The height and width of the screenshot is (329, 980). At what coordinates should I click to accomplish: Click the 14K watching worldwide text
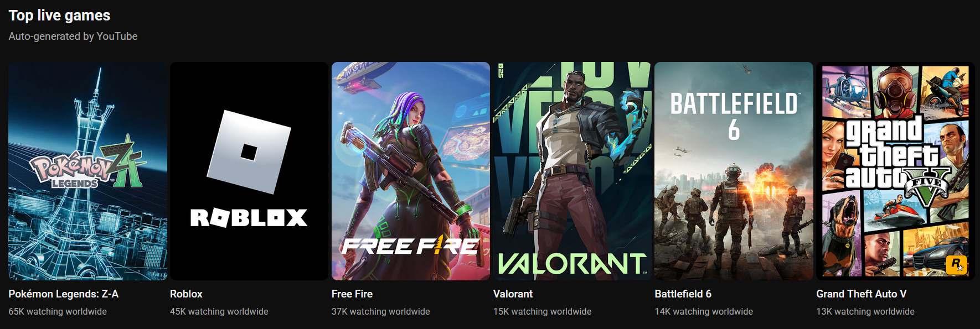[704, 312]
